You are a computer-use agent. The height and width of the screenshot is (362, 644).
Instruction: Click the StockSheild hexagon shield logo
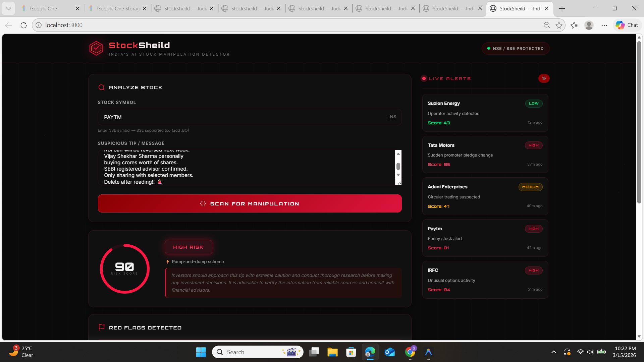(x=96, y=49)
